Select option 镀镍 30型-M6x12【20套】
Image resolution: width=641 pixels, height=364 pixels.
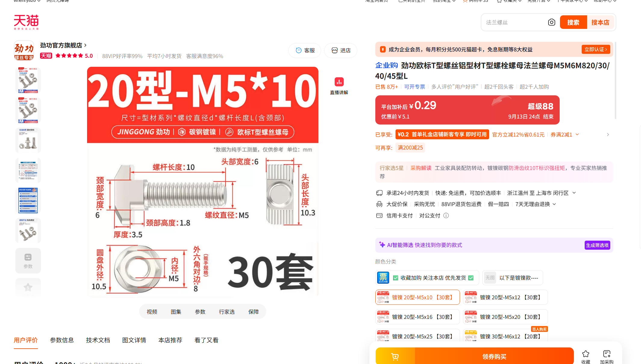click(x=505, y=336)
